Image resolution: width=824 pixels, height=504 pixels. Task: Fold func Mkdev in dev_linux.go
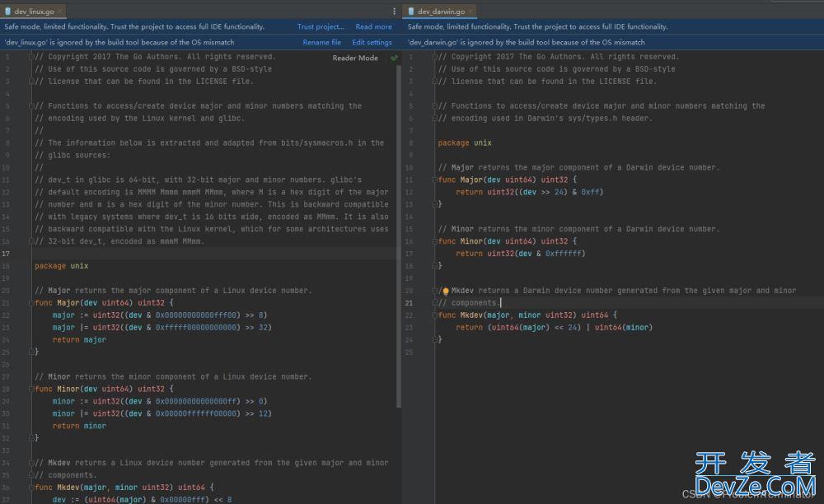pyautogui.click(x=31, y=488)
